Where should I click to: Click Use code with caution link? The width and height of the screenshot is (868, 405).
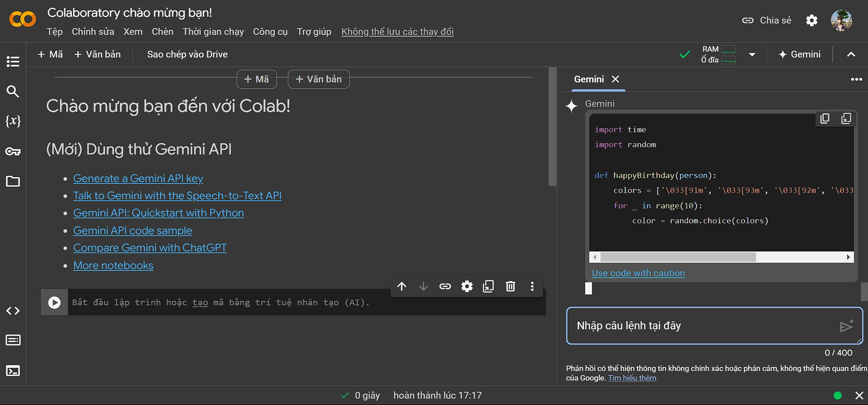pyautogui.click(x=638, y=273)
